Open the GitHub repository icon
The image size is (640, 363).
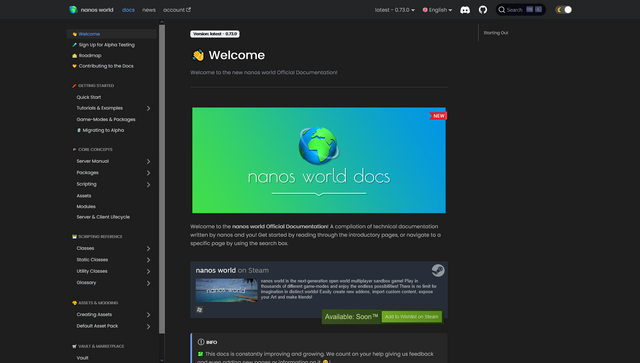coord(483,10)
